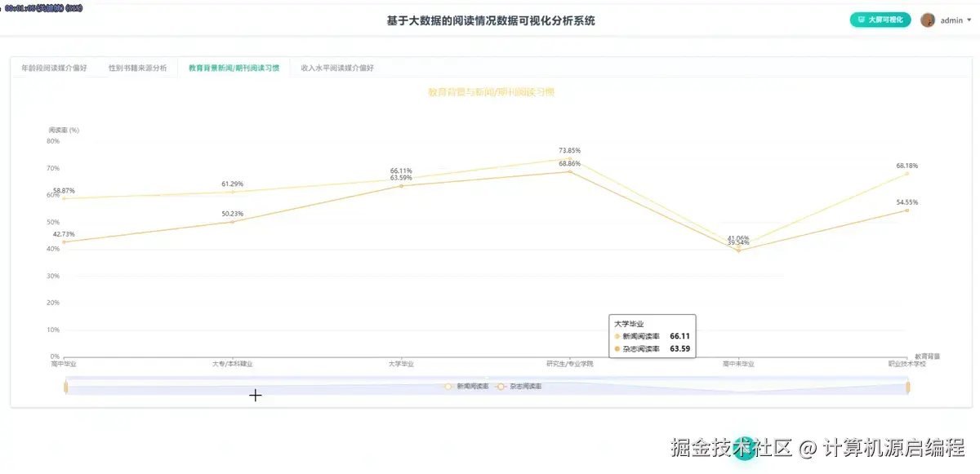980x474 pixels.
Task: Click the 大学毕业 tooltip box
Action: pos(651,334)
